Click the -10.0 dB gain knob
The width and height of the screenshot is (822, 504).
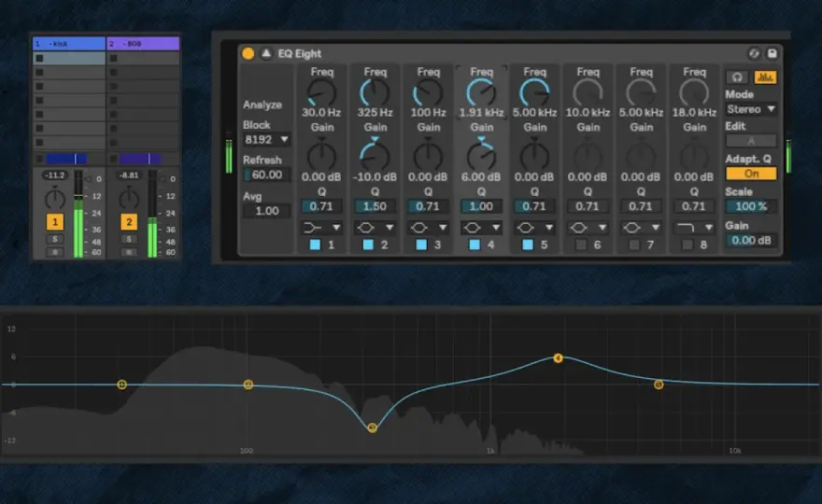pos(375,156)
